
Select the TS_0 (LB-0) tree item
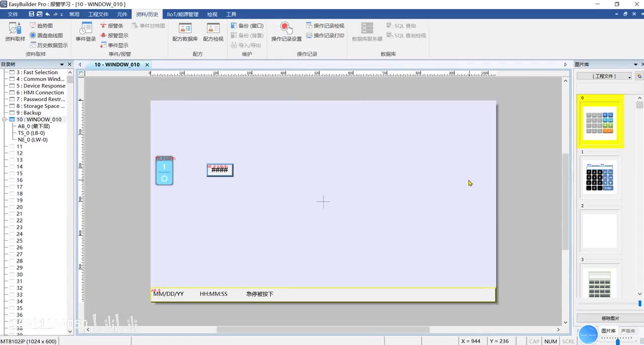point(31,133)
